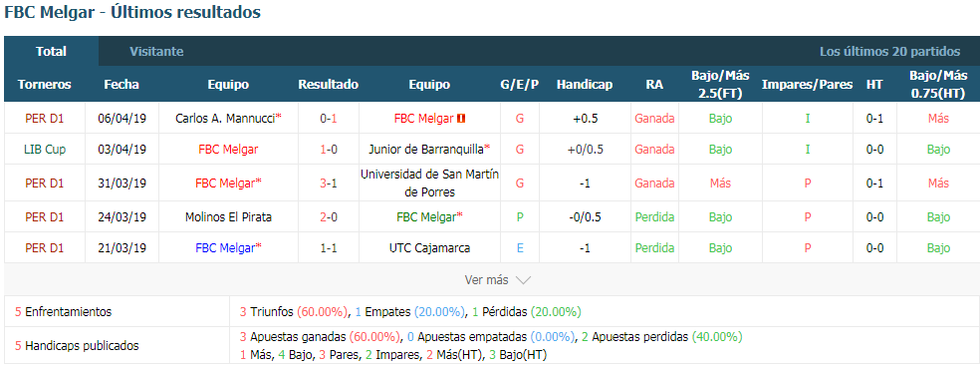This screenshot has width=980, height=368.
Task: Select the Total tab
Action: pyautogui.click(x=51, y=52)
